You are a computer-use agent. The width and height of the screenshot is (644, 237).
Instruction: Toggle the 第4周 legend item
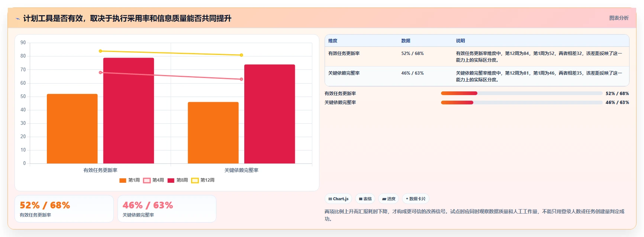[x=154, y=180]
